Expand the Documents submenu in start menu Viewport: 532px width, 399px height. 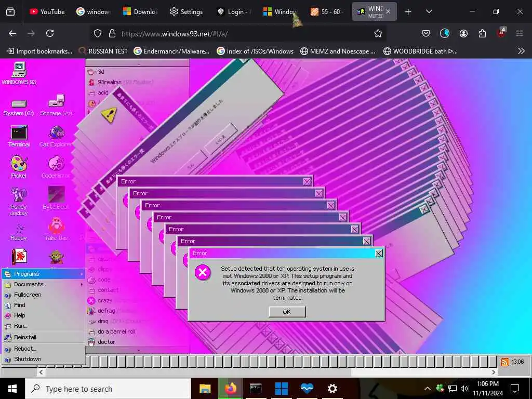pos(44,284)
